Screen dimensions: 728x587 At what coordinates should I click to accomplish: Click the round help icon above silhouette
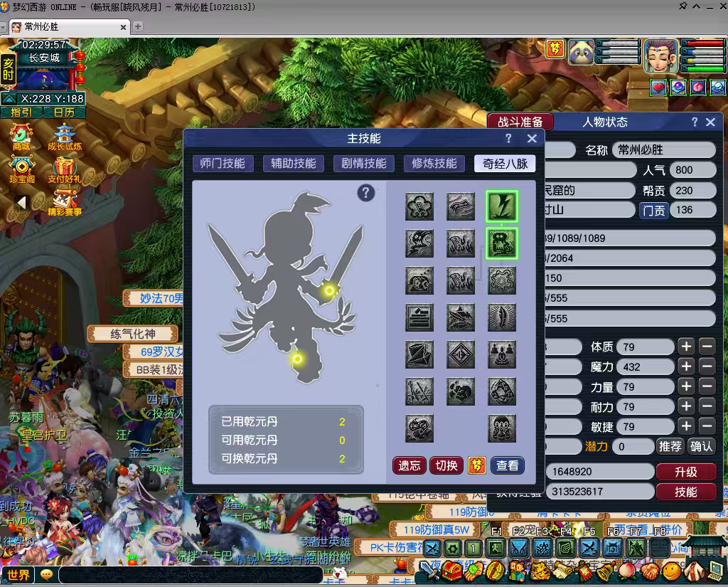click(366, 192)
